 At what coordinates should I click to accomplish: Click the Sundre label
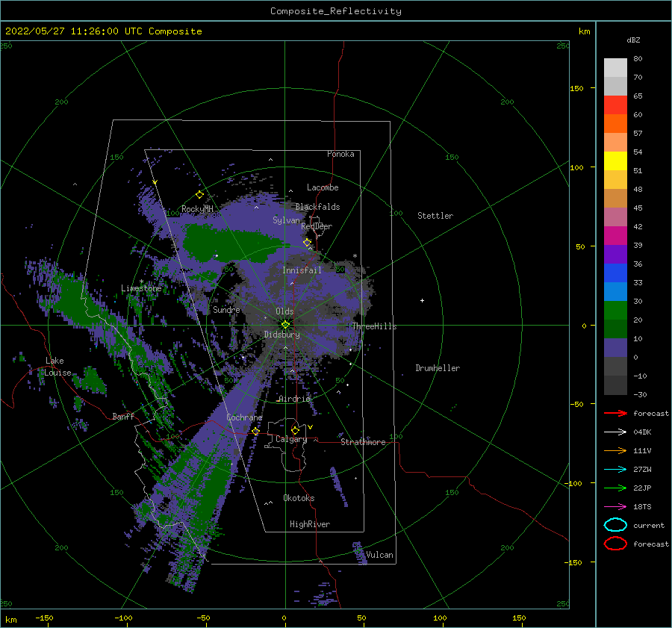point(226,309)
